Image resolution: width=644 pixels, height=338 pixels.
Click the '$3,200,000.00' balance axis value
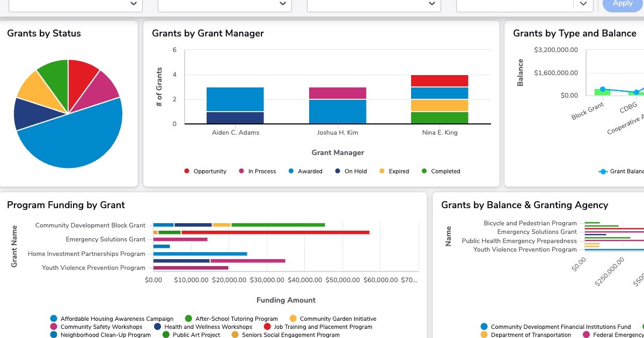[x=556, y=50]
